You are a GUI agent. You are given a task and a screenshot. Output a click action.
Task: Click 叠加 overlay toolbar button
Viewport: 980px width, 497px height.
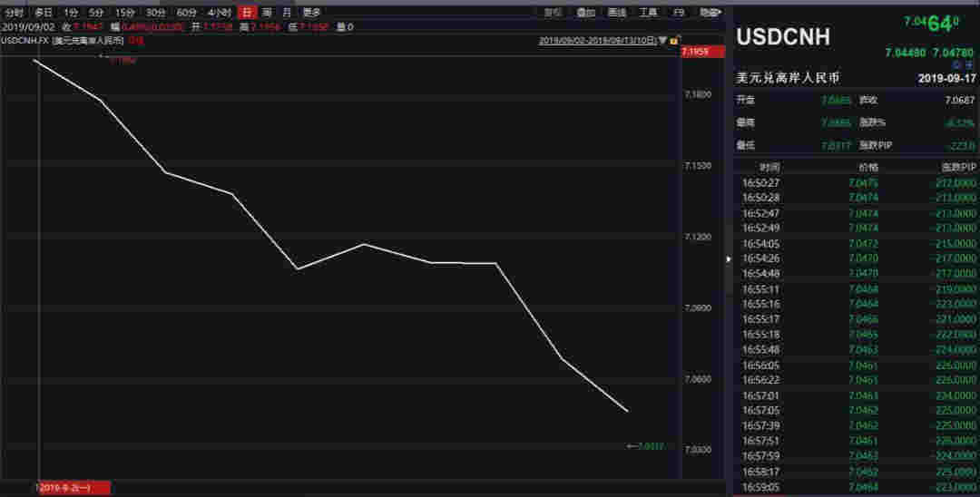tap(586, 13)
